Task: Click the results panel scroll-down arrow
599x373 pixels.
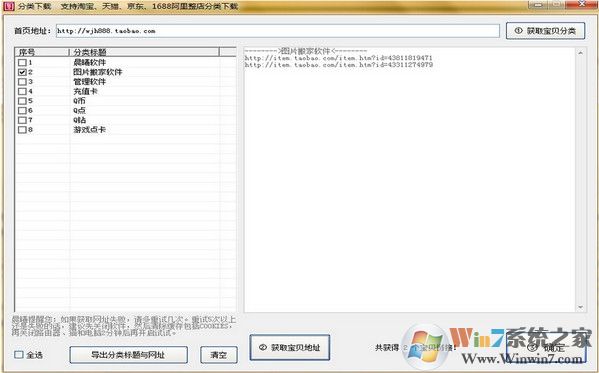Action: click(580, 307)
